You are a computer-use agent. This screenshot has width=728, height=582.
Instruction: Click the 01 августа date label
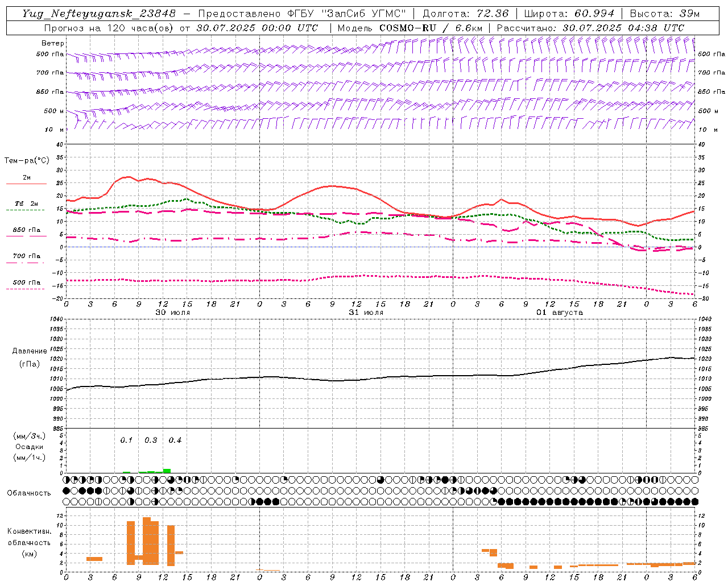pos(560,313)
